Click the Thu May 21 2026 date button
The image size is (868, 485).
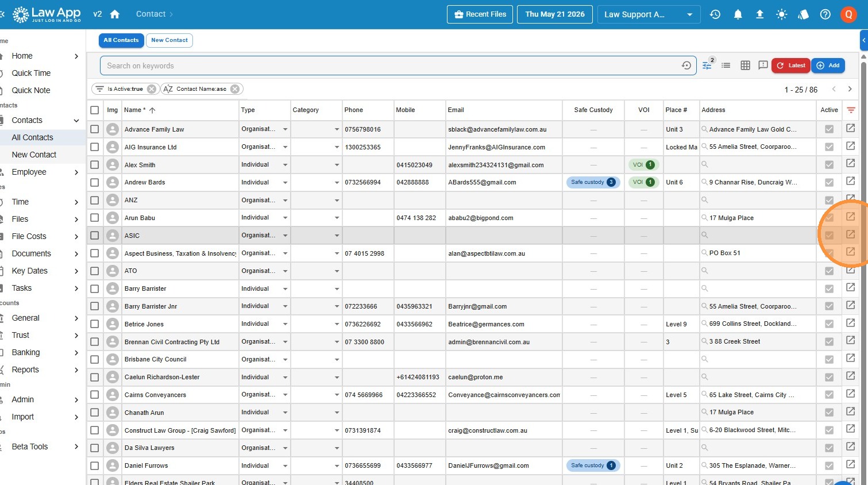(x=555, y=14)
